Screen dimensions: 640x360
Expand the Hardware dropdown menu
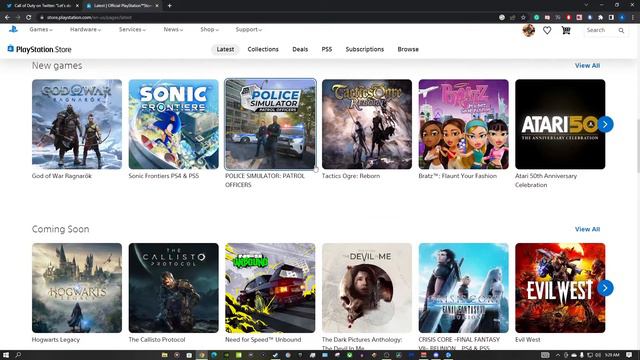click(x=85, y=29)
